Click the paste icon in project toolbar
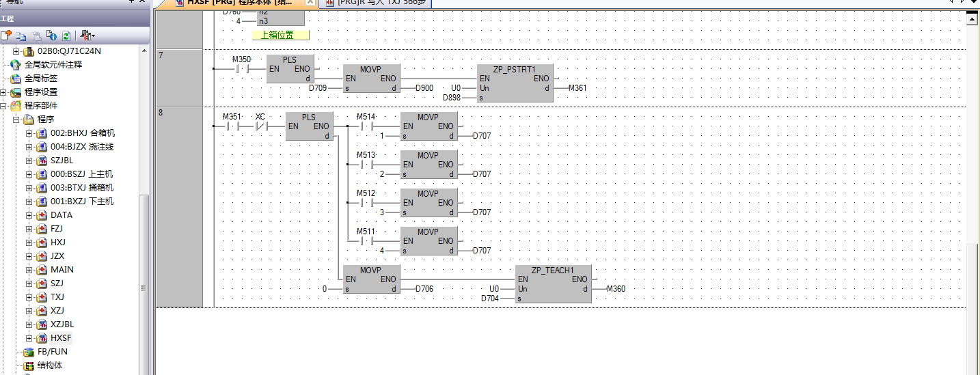 (36, 35)
